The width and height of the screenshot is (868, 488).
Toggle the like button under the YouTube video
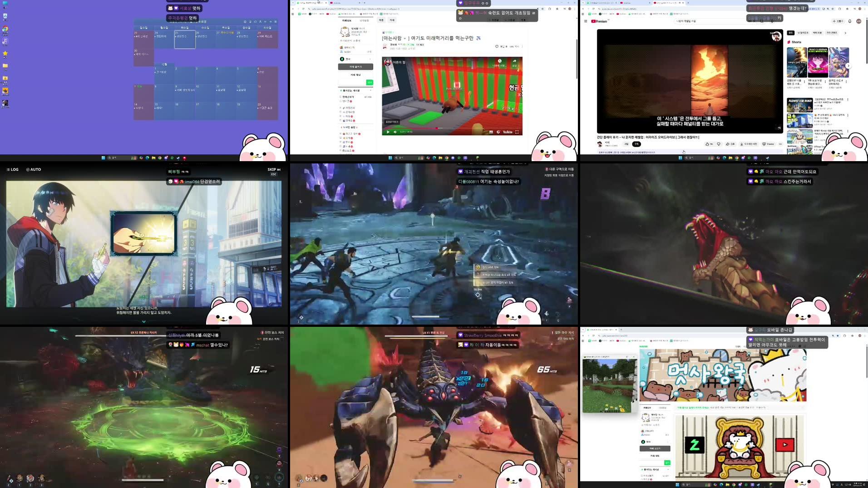click(707, 144)
